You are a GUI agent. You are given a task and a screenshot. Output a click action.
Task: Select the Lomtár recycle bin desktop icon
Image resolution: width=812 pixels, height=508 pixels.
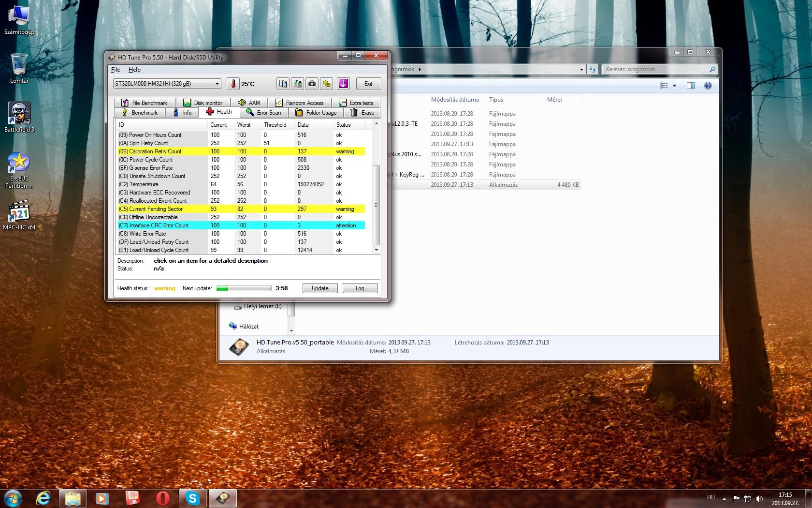19,68
